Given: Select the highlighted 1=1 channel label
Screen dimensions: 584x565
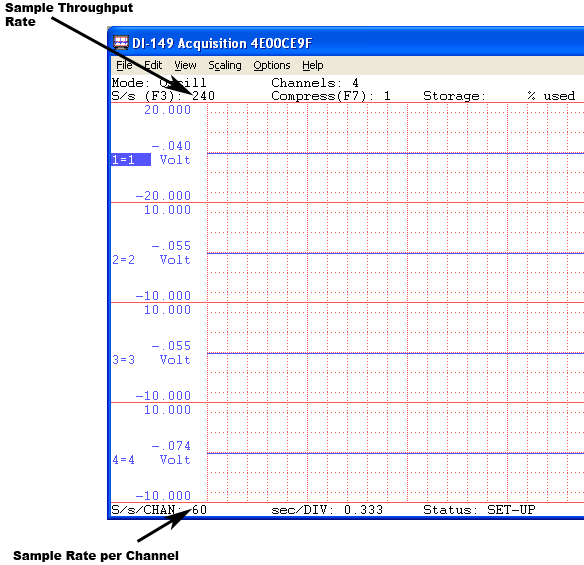Looking at the screenshot, I should [x=131, y=160].
